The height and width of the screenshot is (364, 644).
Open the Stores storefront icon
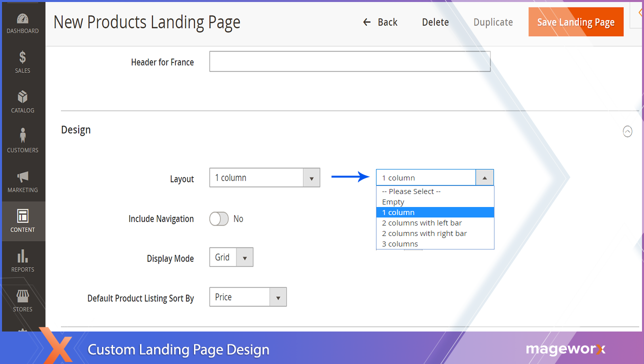tap(22, 296)
